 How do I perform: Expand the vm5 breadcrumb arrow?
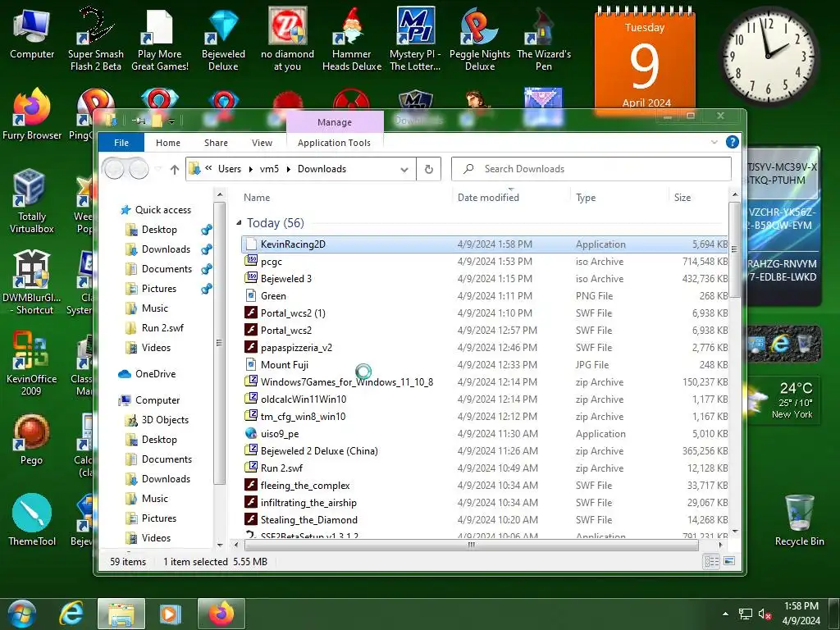click(x=288, y=169)
